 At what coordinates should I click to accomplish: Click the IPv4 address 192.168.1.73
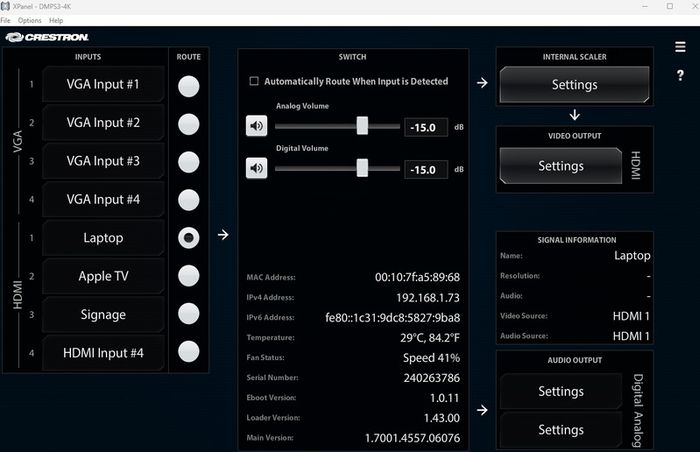coord(428,297)
